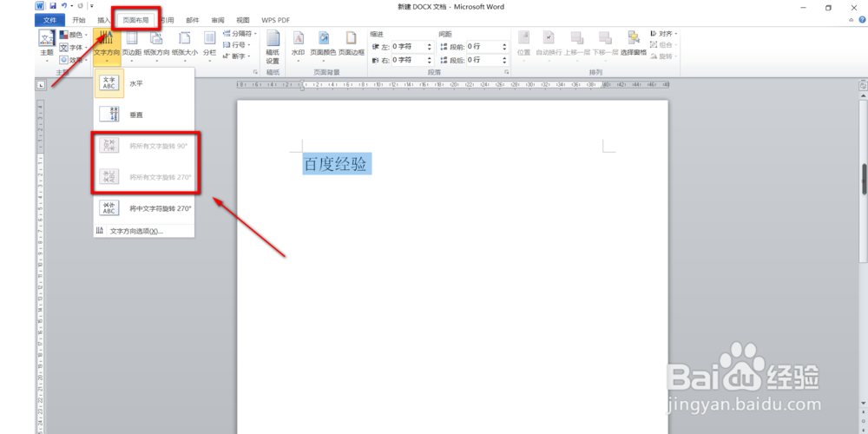868x434 pixels.
Task: Switch to the WPS PDF tab
Action: [x=276, y=20]
